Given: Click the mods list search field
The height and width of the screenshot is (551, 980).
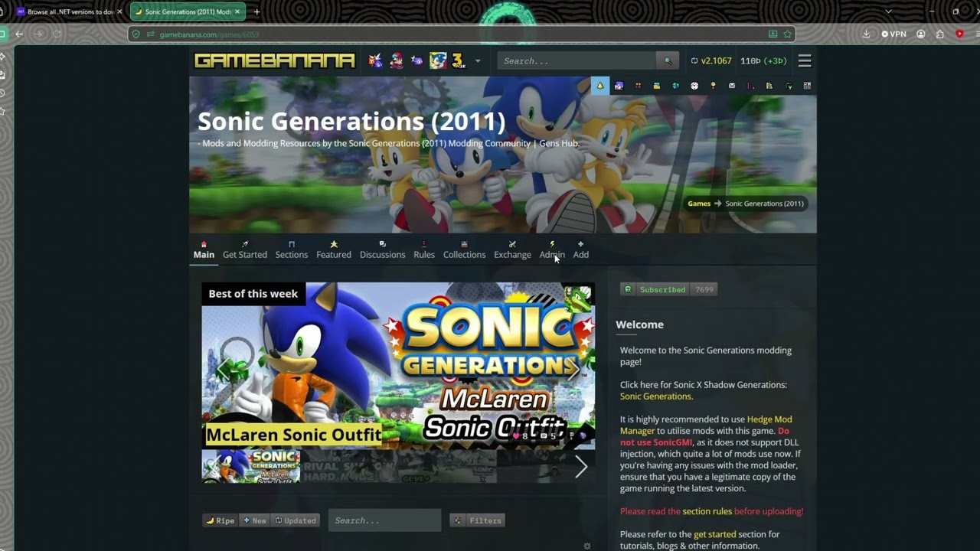Looking at the screenshot, I should [x=384, y=520].
